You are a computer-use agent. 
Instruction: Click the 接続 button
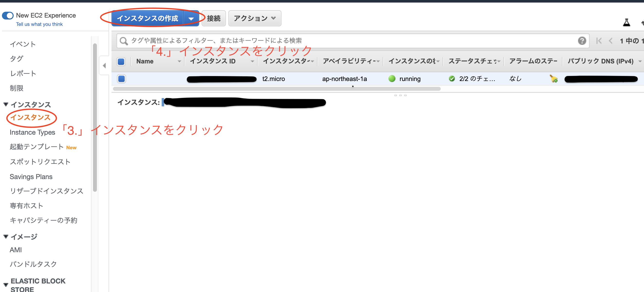point(214,18)
